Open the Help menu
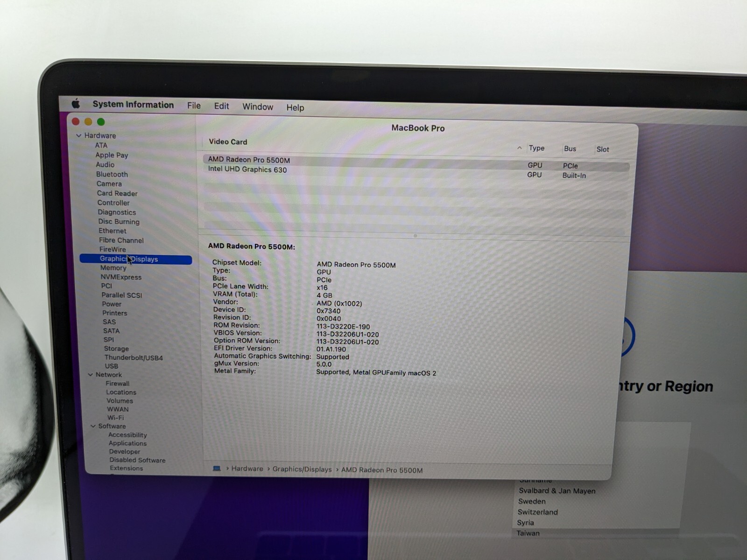Screen dimensions: 747x560 click(x=295, y=107)
